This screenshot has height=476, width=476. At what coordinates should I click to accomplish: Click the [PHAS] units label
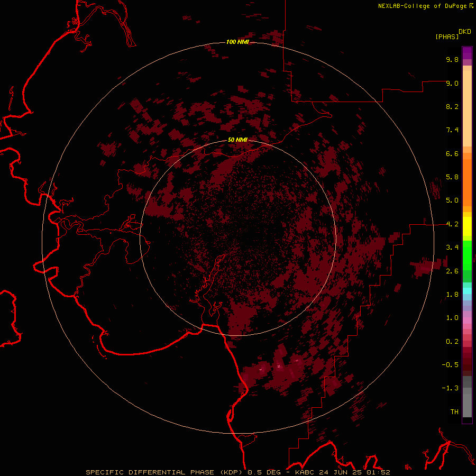pyautogui.click(x=447, y=37)
